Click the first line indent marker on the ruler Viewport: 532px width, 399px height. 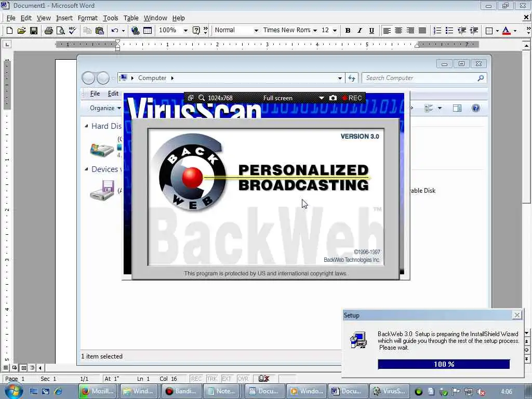coord(118,42)
